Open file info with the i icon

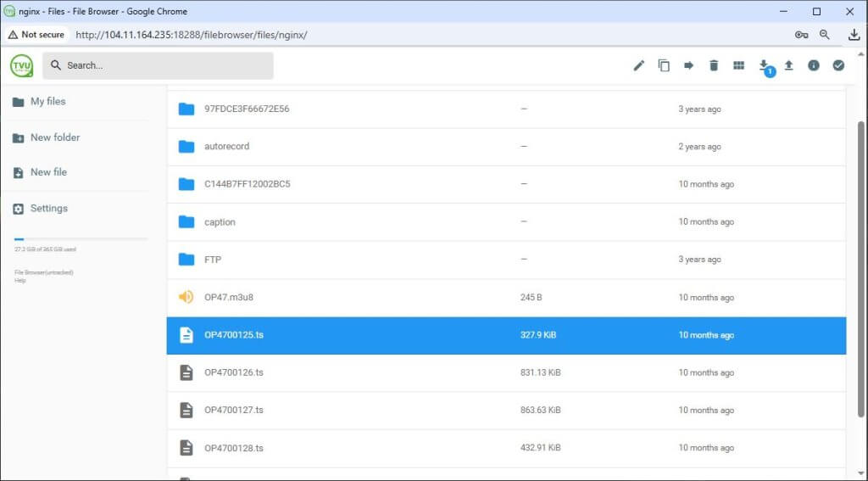(x=813, y=65)
